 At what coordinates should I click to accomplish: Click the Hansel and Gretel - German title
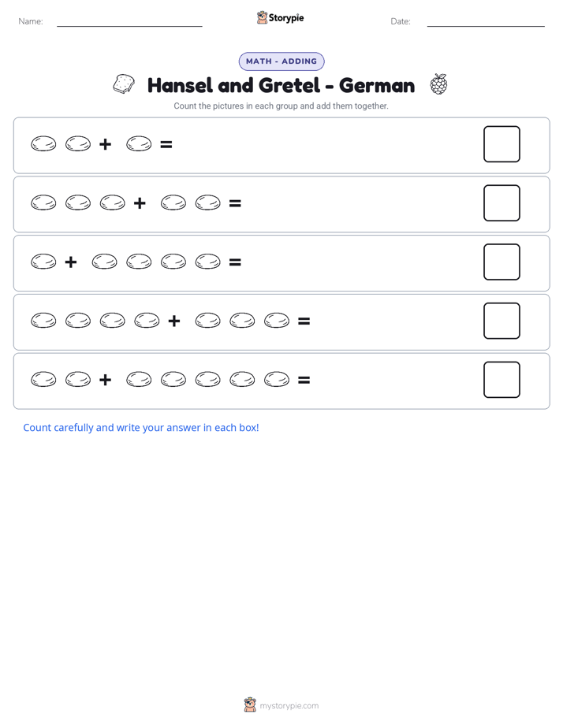pos(281,85)
